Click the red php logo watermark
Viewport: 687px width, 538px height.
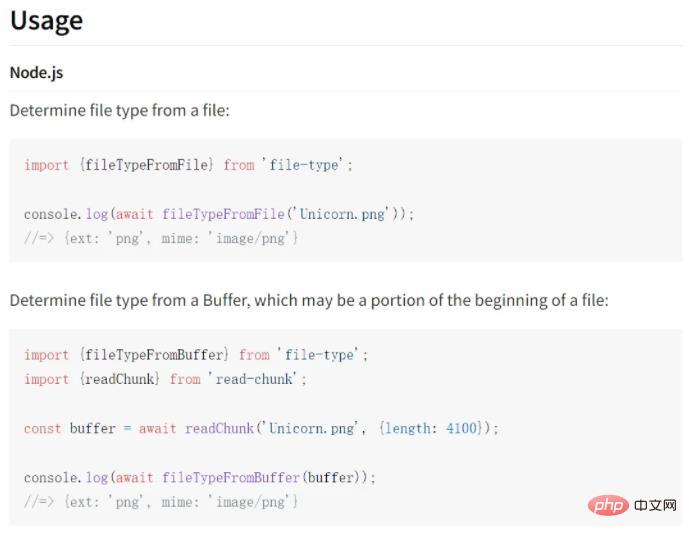608,506
